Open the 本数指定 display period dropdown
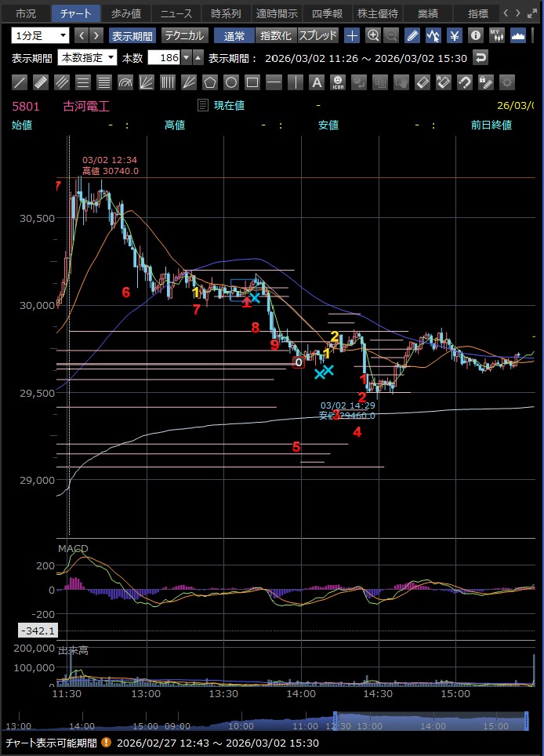This screenshot has width=544, height=756. 87,58
